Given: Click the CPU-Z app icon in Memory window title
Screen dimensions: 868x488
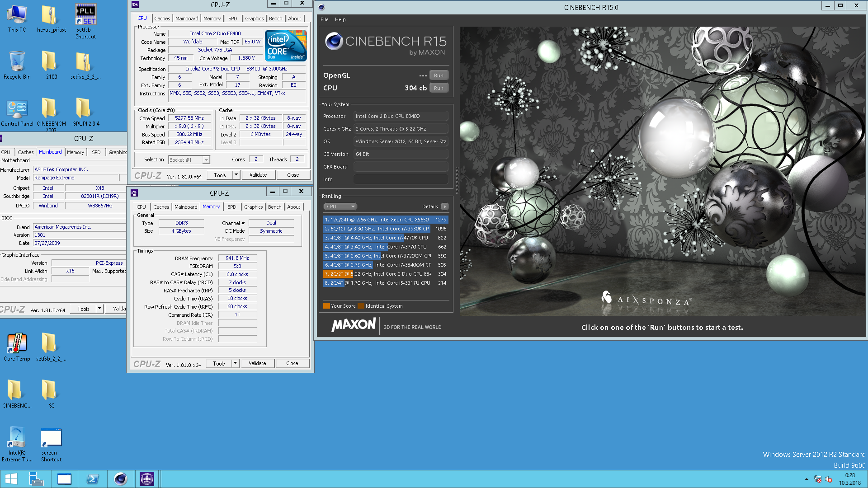Looking at the screenshot, I should (134, 193).
